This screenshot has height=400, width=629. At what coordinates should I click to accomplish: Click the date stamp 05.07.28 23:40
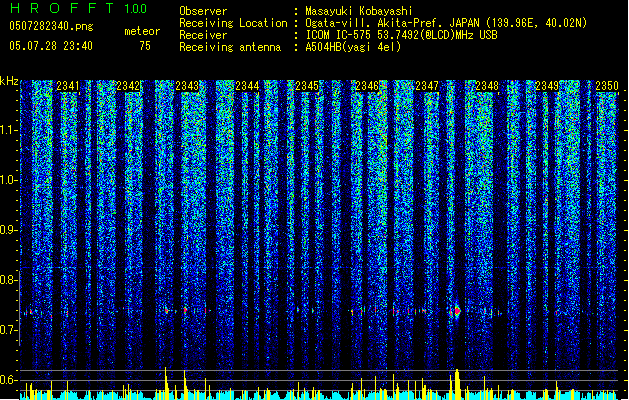pos(51,46)
